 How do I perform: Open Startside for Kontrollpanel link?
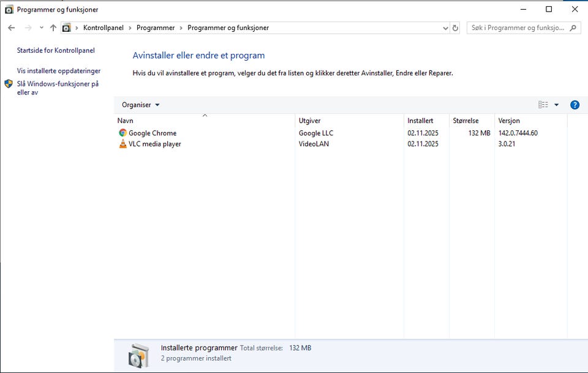[56, 50]
